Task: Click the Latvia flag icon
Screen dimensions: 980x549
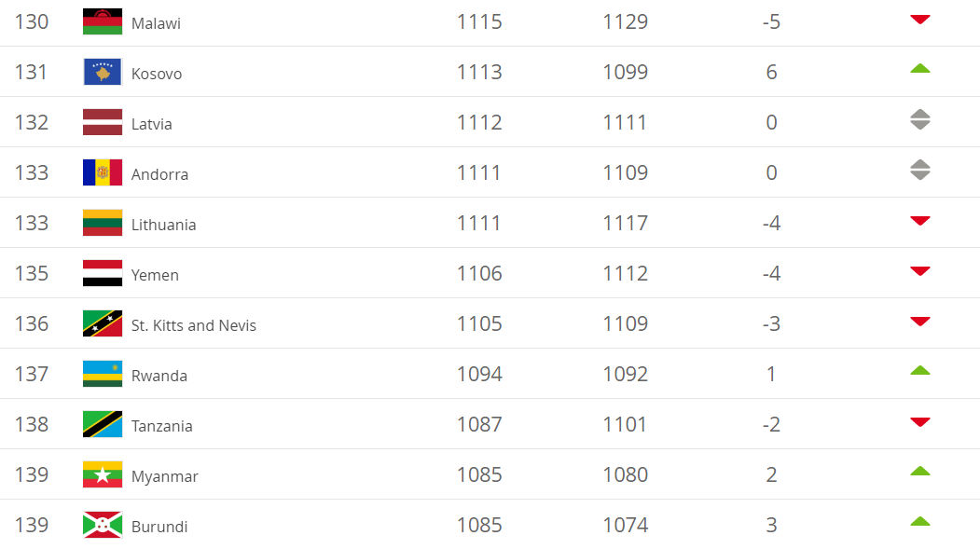Action: tap(103, 122)
